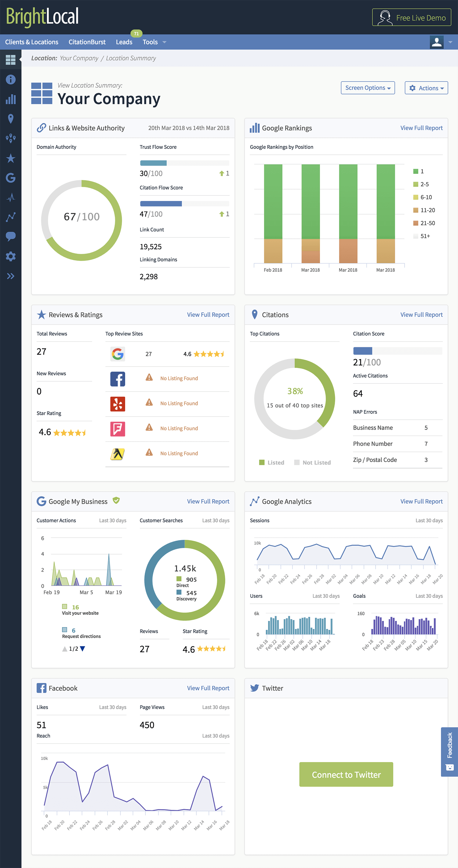
Task: Expand sidebar with double chevron icon
Action: point(10,276)
